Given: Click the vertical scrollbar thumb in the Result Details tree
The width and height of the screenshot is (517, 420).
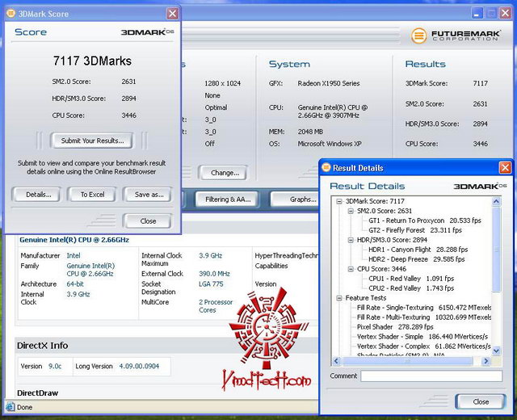Looking at the screenshot, I should (496, 250).
